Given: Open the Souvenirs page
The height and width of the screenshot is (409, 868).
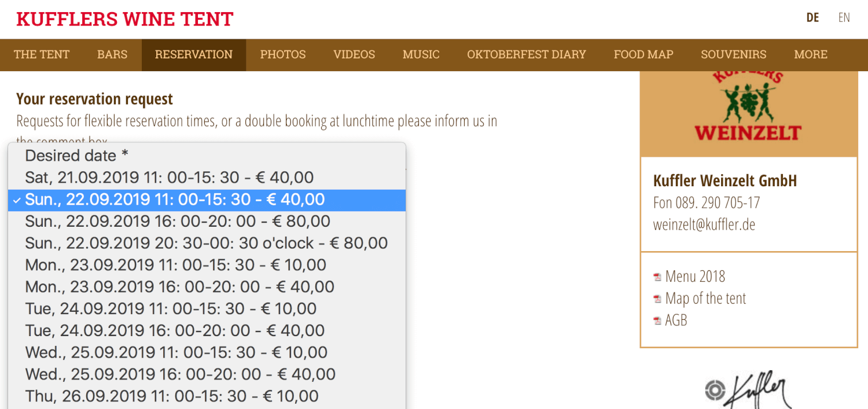Looking at the screenshot, I should [x=734, y=54].
